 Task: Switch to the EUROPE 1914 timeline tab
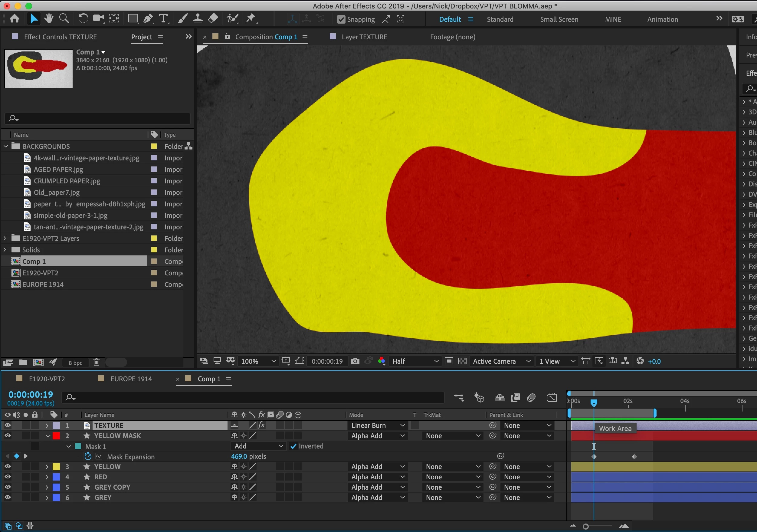[131, 379]
